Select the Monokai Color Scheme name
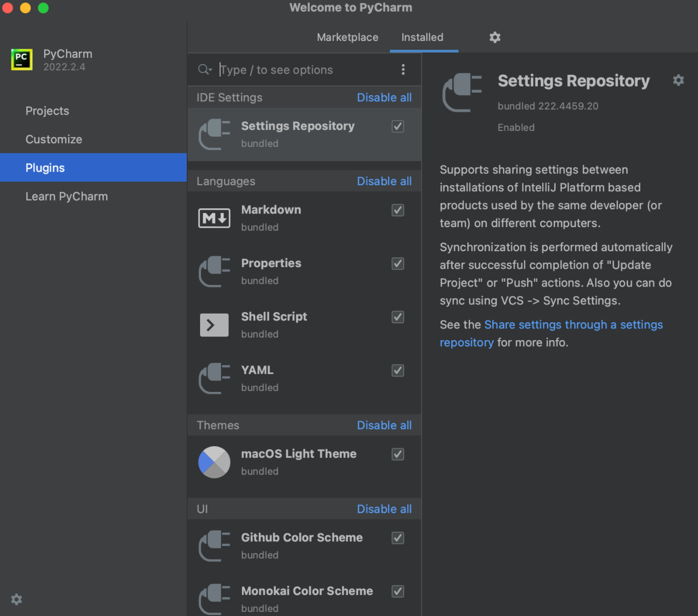 [x=307, y=591]
